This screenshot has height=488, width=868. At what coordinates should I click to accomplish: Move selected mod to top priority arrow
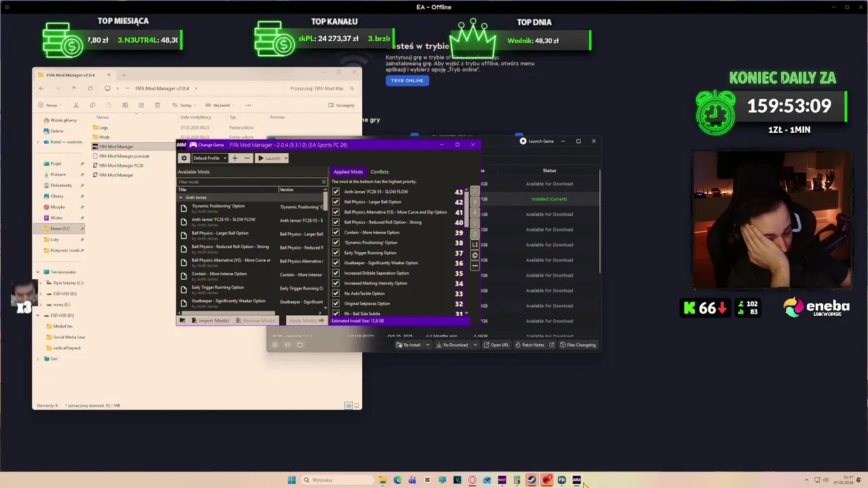tap(475, 192)
